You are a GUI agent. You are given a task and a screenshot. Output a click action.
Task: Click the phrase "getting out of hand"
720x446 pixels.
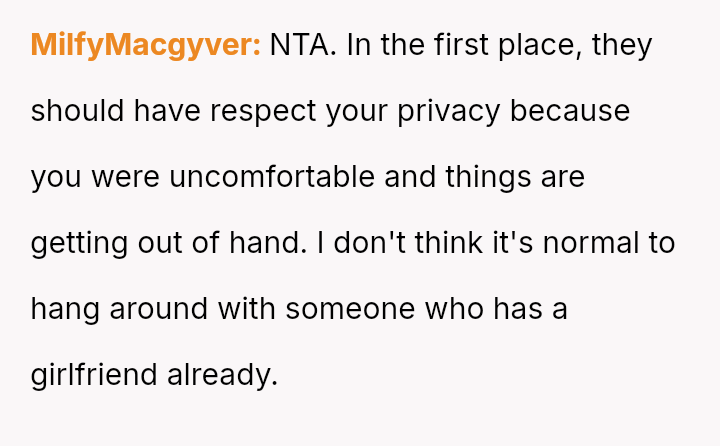(165, 243)
